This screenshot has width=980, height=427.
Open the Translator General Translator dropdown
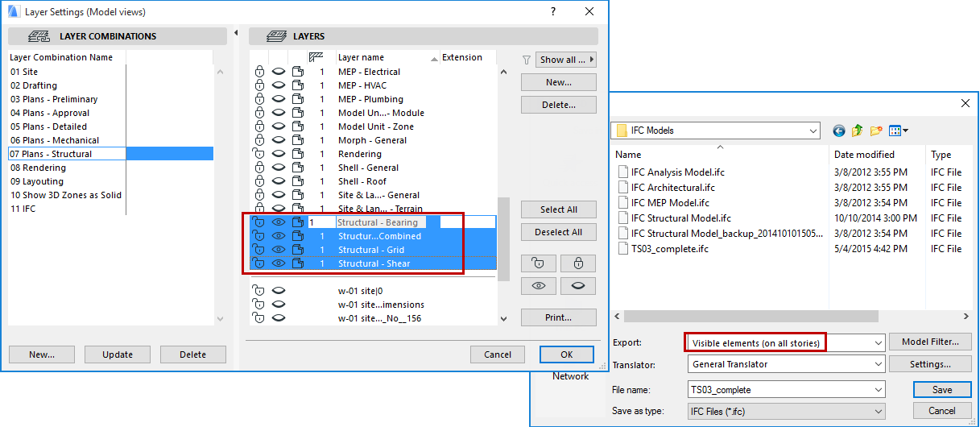point(878,364)
